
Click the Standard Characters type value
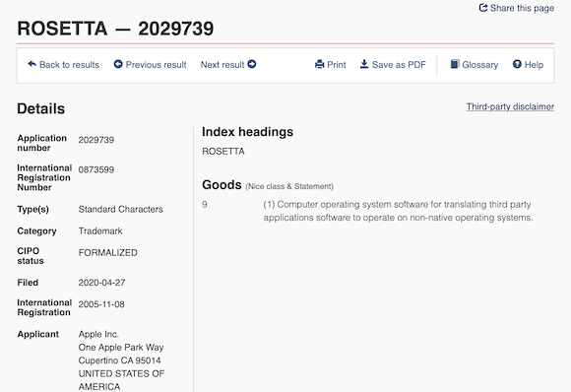pyautogui.click(x=120, y=209)
